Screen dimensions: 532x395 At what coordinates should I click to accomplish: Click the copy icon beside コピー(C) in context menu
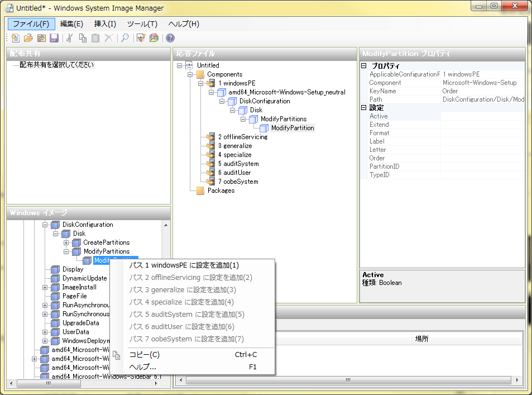(x=116, y=355)
